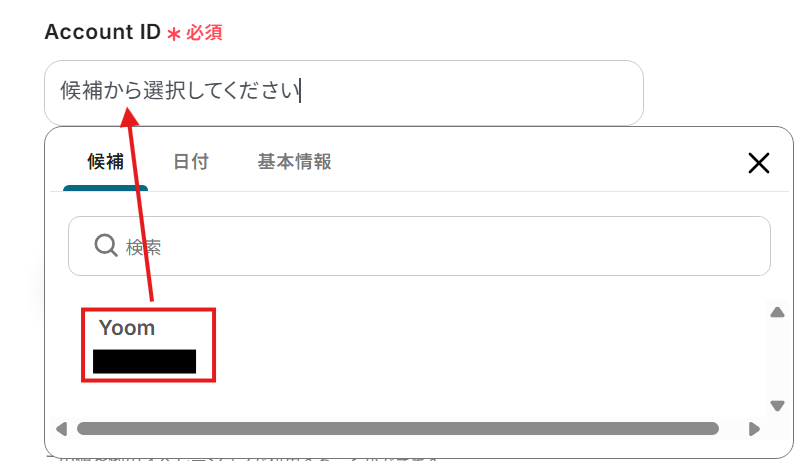Focus the 検索 search box
Viewport: 801px width, 461px height.
(419, 246)
